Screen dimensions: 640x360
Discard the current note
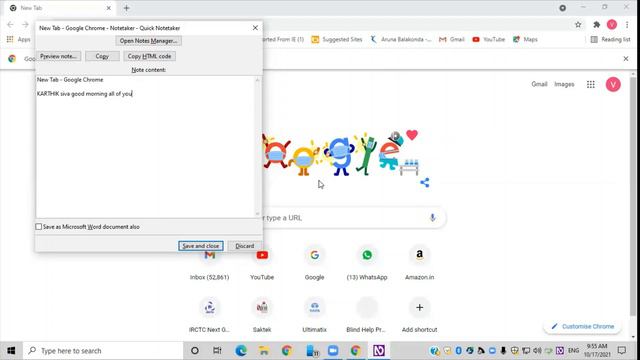[244, 246]
